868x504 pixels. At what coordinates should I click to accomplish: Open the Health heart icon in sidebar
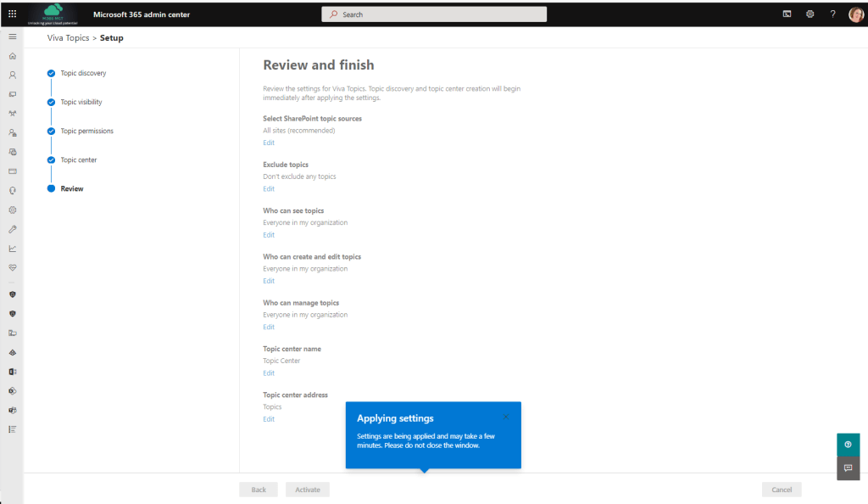click(x=12, y=266)
